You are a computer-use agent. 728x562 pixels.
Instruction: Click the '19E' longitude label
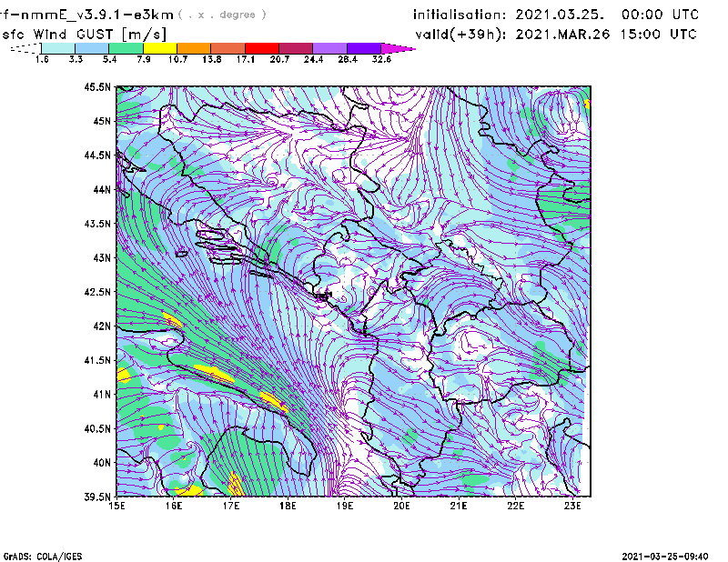(x=345, y=506)
